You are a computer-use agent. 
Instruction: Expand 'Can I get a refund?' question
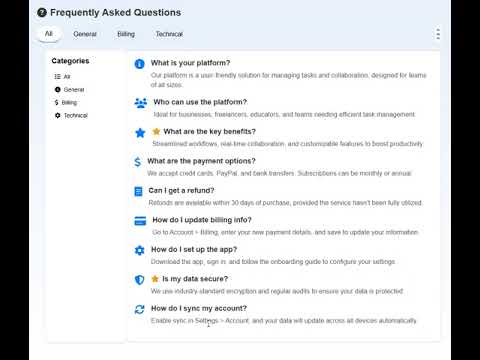(x=181, y=190)
